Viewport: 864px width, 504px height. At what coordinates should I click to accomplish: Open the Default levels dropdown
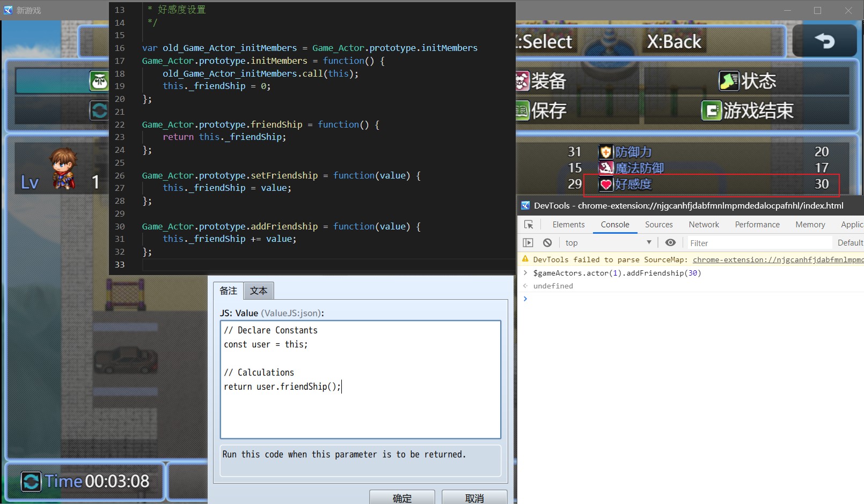[851, 243]
